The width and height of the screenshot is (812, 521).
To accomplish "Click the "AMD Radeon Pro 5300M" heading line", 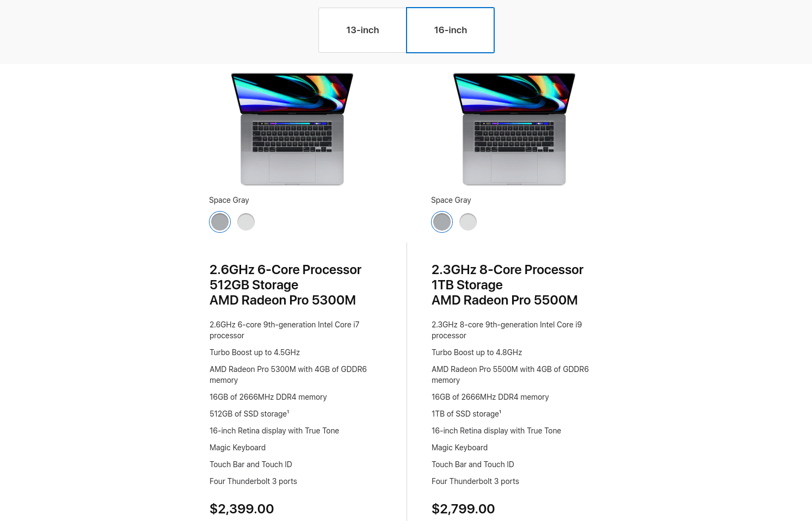I will [x=282, y=300].
